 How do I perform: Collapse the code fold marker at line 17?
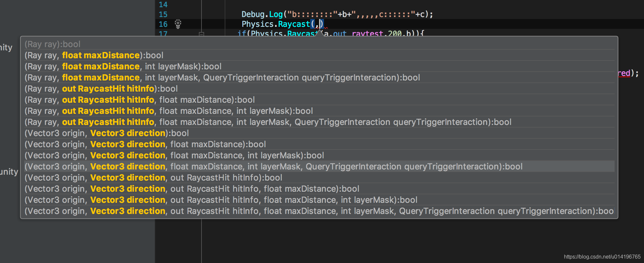[201, 34]
